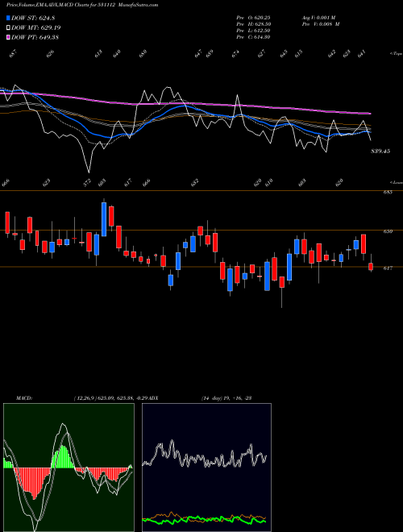Click the '<Tops' label at right edge
This screenshot has height=532, width=403.
click(396, 54)
